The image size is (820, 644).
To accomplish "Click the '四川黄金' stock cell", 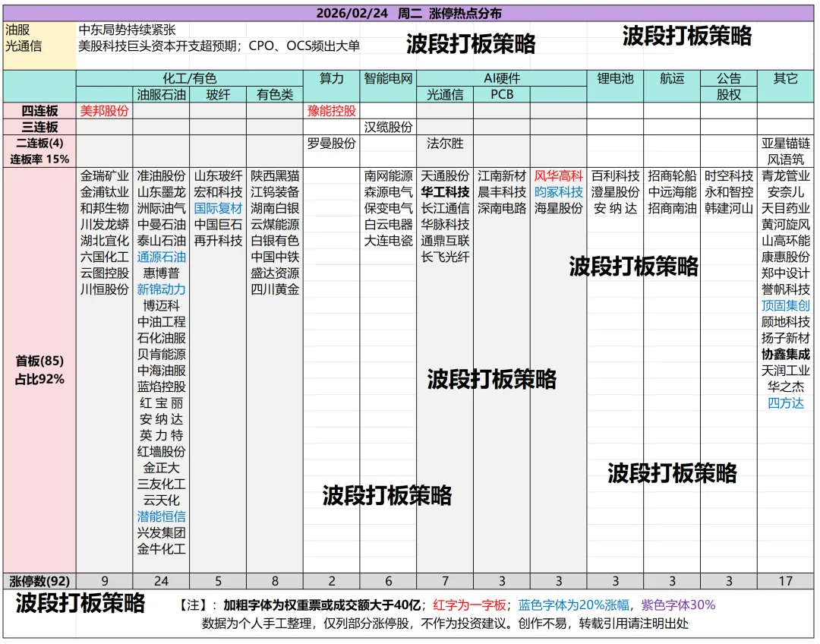I will pyautogui.click(x=275, y=289).
